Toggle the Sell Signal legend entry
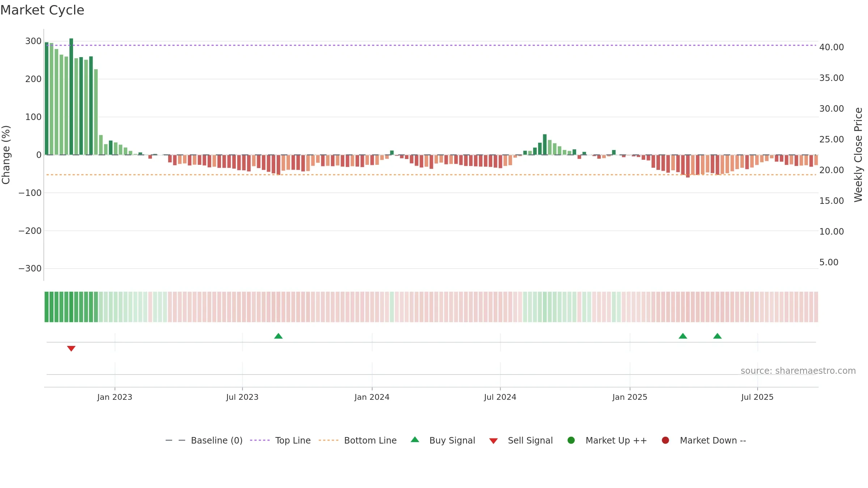 click(x=521, y=440)
